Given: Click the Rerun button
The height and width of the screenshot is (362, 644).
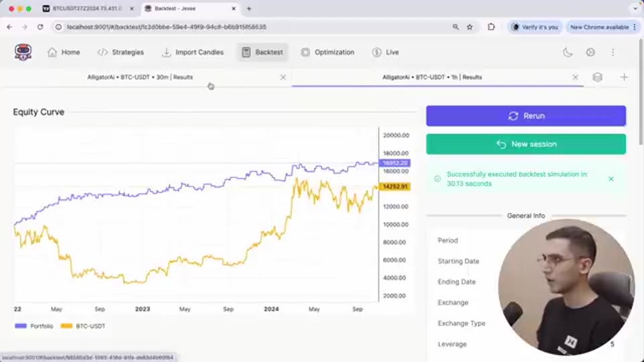Looking at the screenshot, I should click(526, 116).
